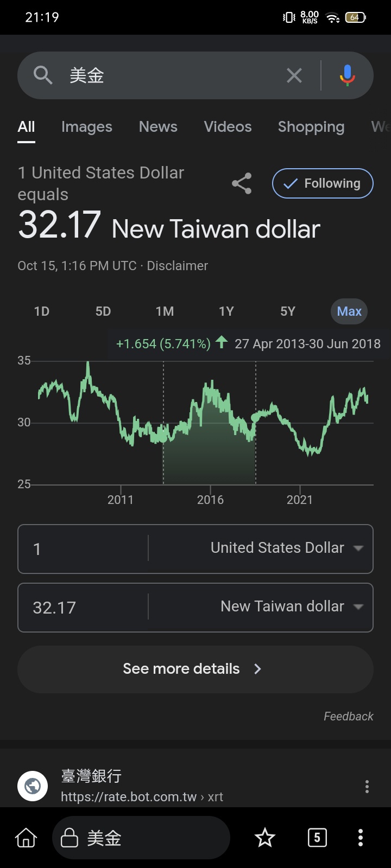Tap the share icon beside the exchange rate
This screenshot has height=868, width=391.
[x=242, y=183]
